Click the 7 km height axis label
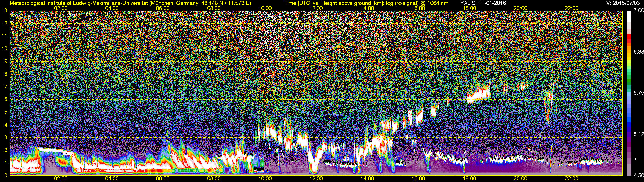This screenshot has height=182, width=644. pos(6,87)
